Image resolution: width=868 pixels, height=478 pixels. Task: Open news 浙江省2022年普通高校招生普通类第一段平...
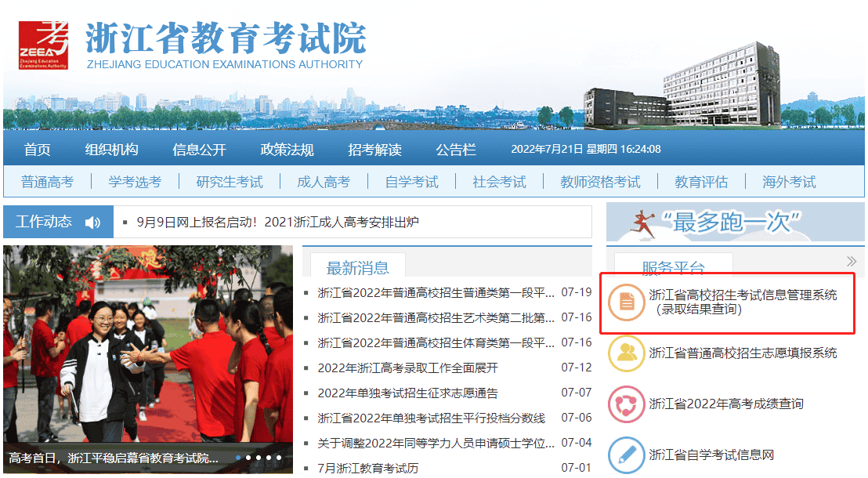point(436,292)
